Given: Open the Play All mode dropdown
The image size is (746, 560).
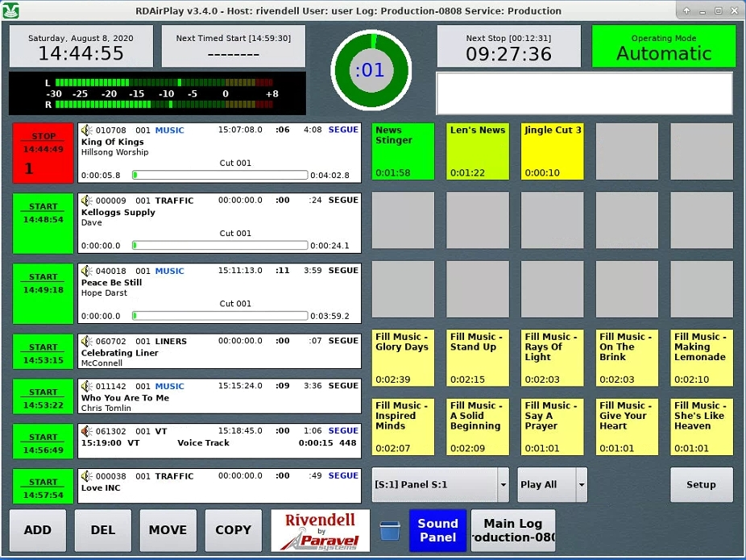Looking at the screenshot, I should tap(581, 485).
